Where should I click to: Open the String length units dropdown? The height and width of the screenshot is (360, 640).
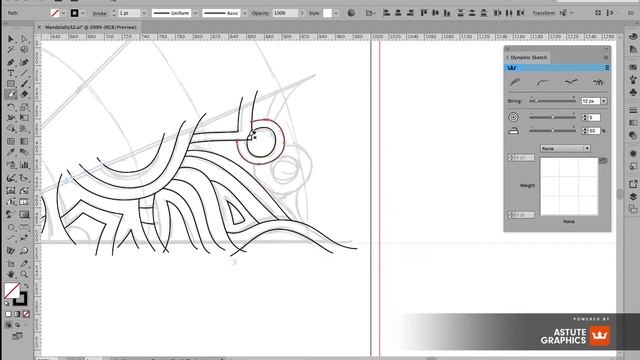[604, 101]
